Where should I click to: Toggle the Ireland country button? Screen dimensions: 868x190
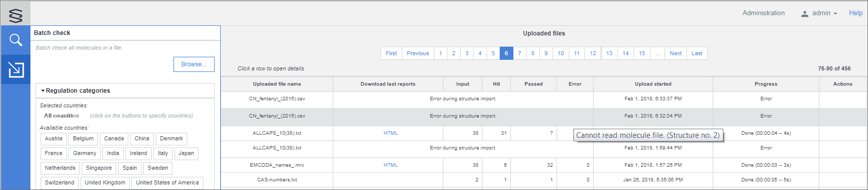pyautogui.click(x=138, y=154)
